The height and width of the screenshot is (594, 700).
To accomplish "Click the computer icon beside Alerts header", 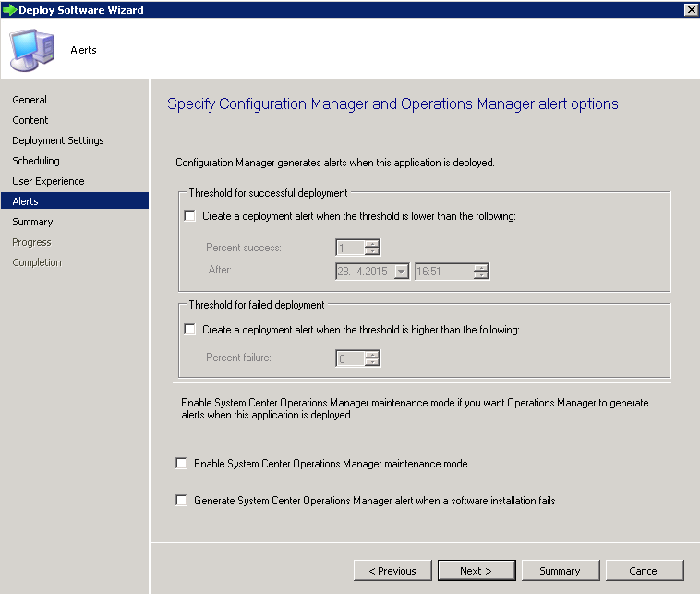I will (x=32, y=50).
